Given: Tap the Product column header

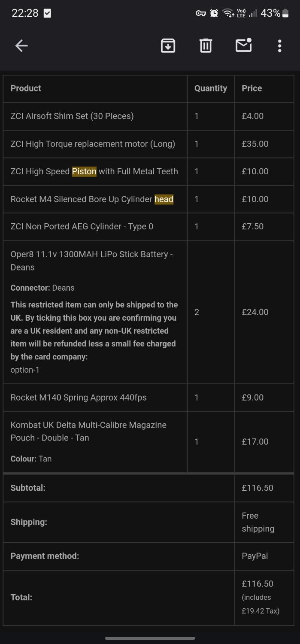Looking at the screenshot, I should click(x=26, y=88).
